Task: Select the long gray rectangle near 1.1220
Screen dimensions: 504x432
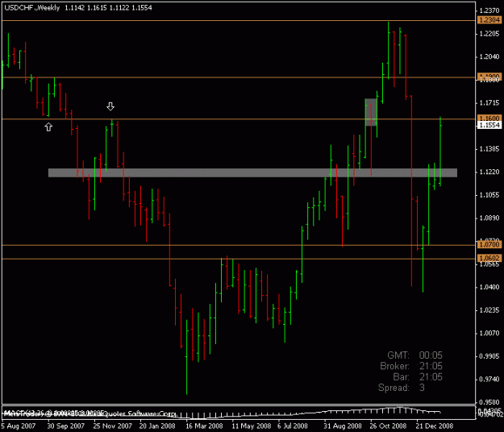Action: (x=252, y=172)
